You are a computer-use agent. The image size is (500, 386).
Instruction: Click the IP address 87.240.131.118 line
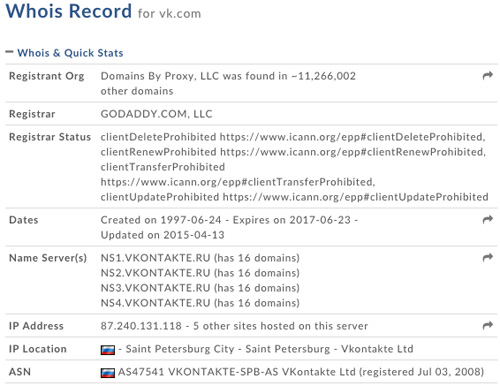coord(234,326)
